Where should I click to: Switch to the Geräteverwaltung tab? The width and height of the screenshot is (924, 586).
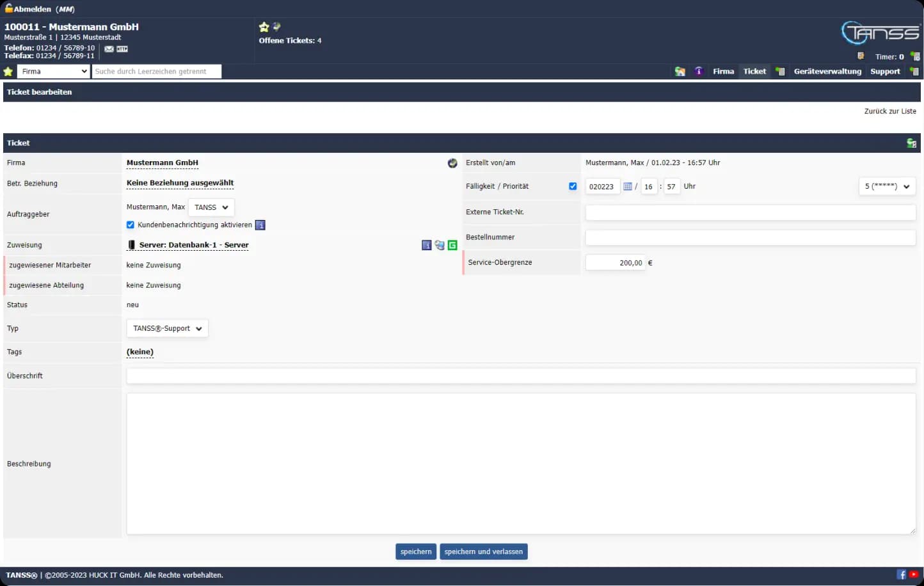[x=827, y=71]
